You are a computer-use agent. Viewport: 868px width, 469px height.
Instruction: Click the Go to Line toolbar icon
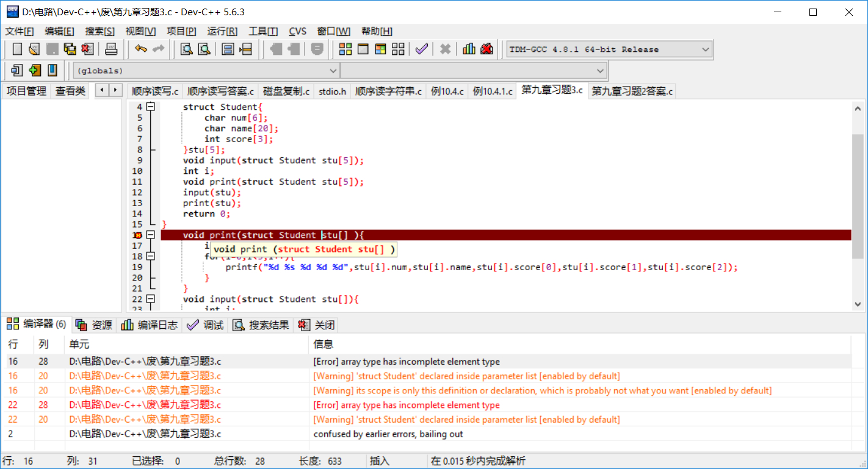[246, 49]
